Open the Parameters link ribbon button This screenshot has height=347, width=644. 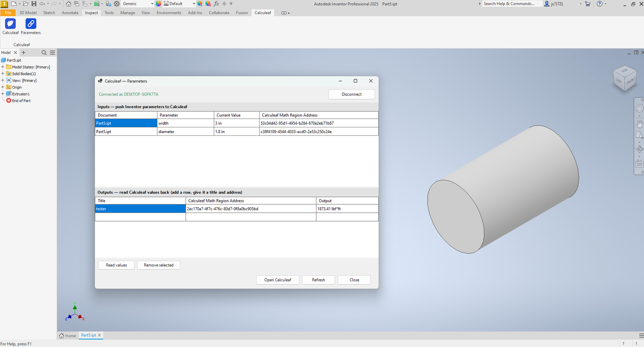click(31, 27)
